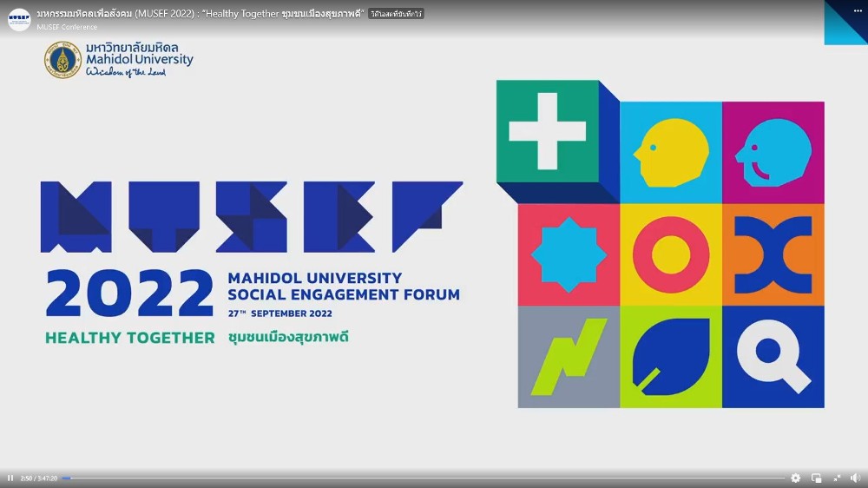Click the large MUSEF block logo
Screen dimensions: 868x488
coord(252,217)
